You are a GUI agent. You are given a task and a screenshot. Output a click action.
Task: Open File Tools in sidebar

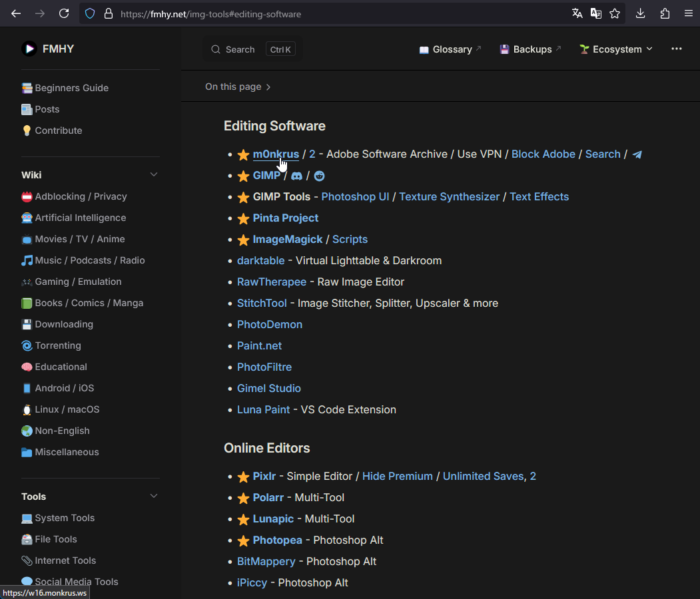[56, 539]
